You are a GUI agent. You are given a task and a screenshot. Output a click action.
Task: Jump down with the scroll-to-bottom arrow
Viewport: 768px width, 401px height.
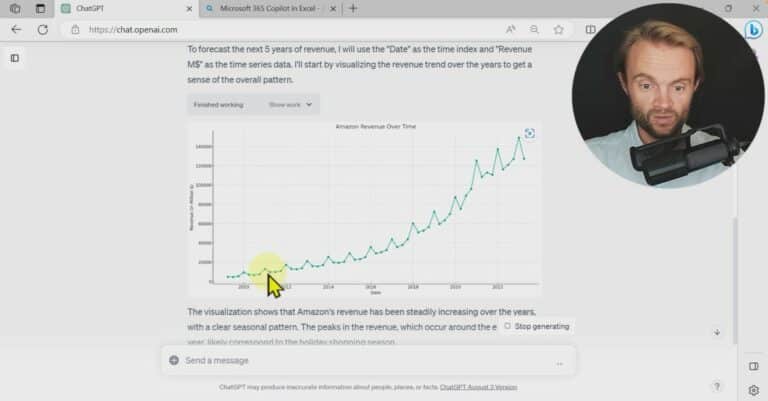(717, 332)
